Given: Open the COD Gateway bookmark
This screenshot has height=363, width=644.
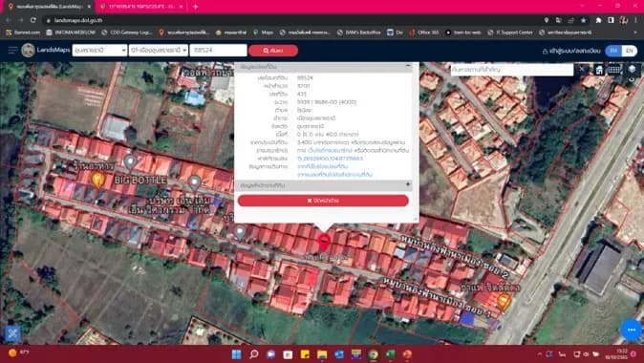Looking at the screenshot, I should click(127, 32).
